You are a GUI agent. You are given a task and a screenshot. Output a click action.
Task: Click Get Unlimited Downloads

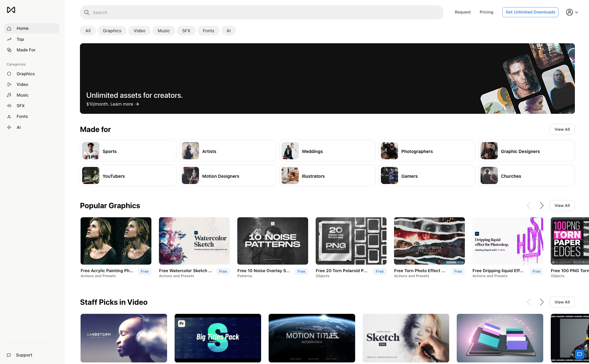coord(530,12)
